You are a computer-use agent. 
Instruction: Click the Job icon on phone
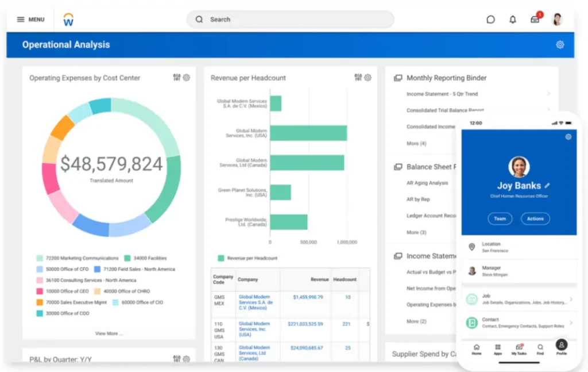[472, 299]
